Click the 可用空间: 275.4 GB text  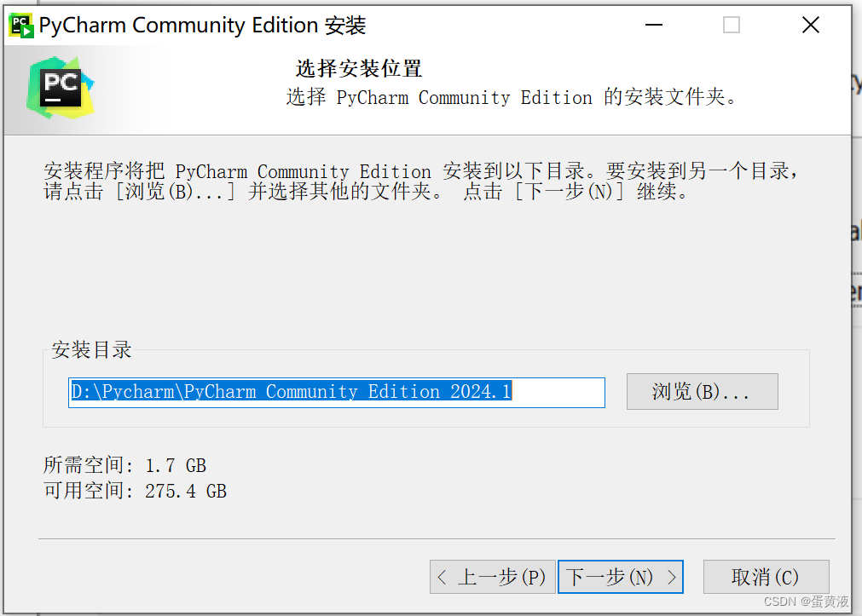tap(135, 491)
